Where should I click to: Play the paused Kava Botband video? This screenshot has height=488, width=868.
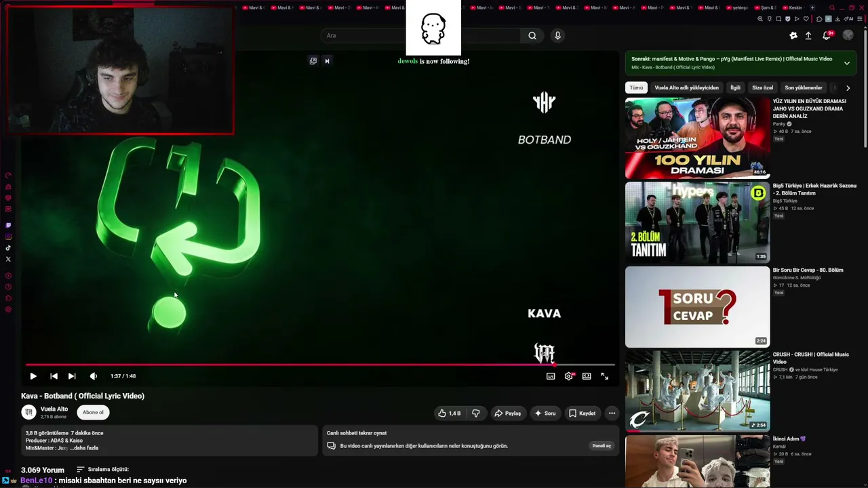pos(33,376)
